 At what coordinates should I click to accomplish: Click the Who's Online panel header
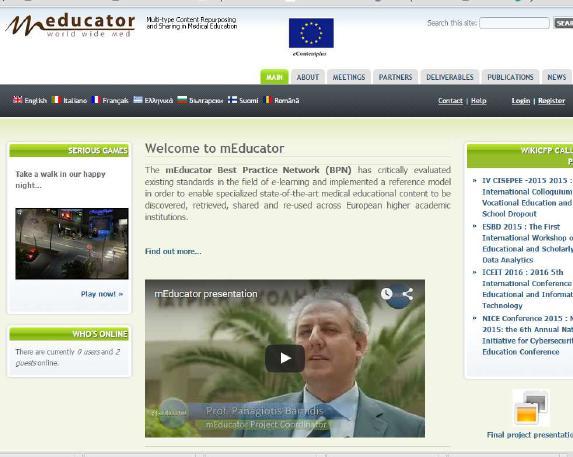tap(69, 334)
